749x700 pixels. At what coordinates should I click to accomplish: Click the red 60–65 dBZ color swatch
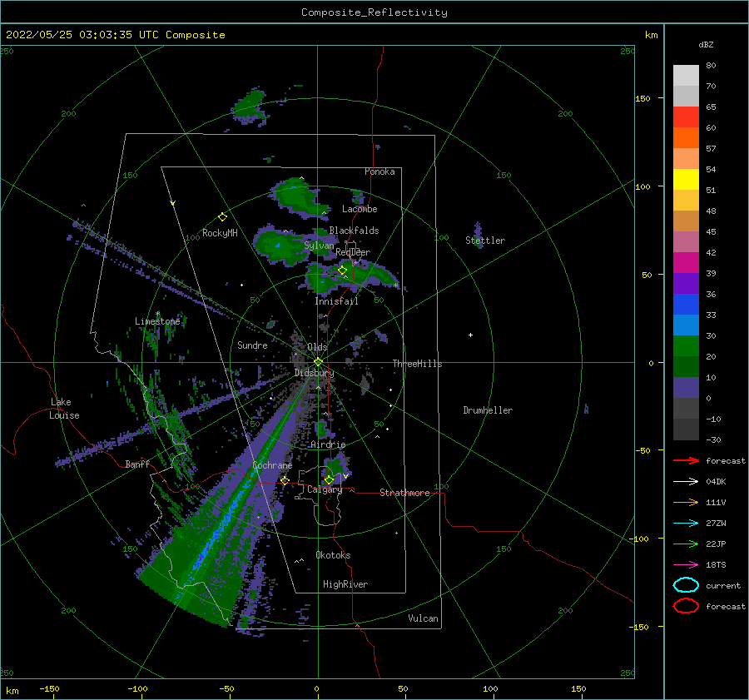pyautogui.click(x=686, y=117)
